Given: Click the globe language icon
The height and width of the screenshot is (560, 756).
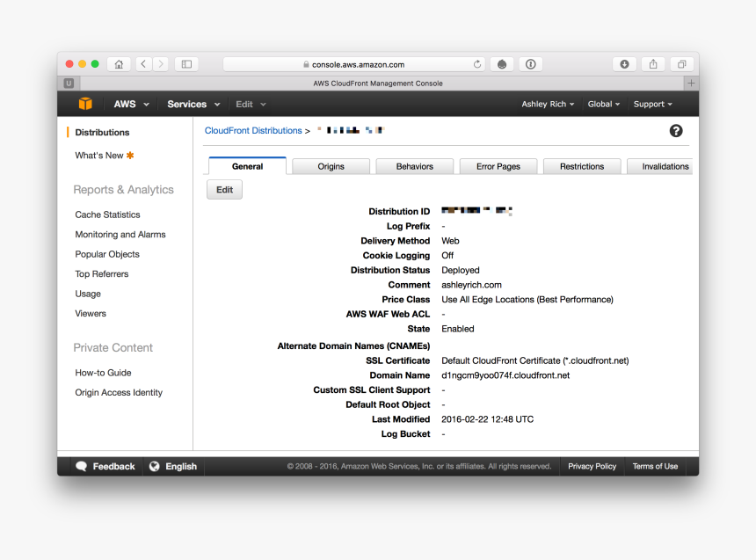Looking at the screenshot, I should (155, 467).
